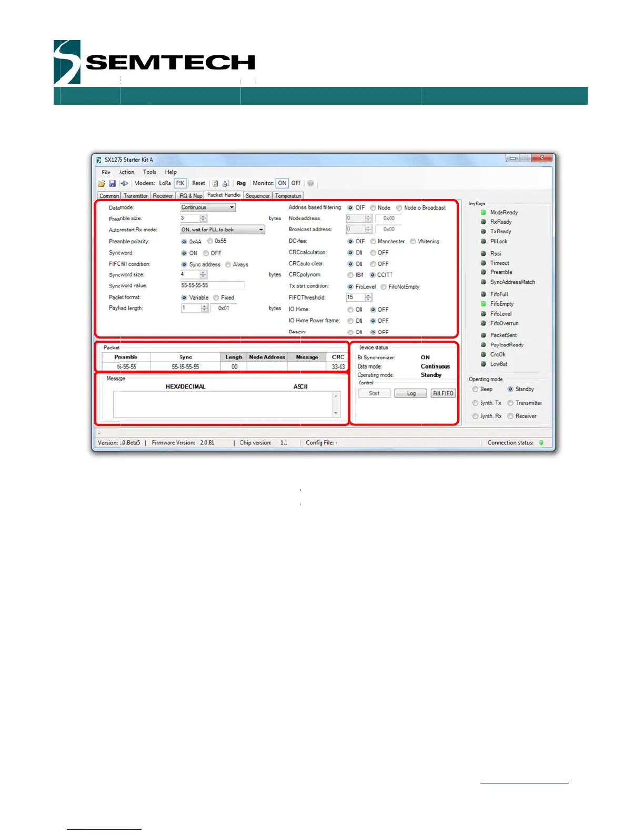
Task: Click the ModeReady green LED indicator
Action: point(483,212)
